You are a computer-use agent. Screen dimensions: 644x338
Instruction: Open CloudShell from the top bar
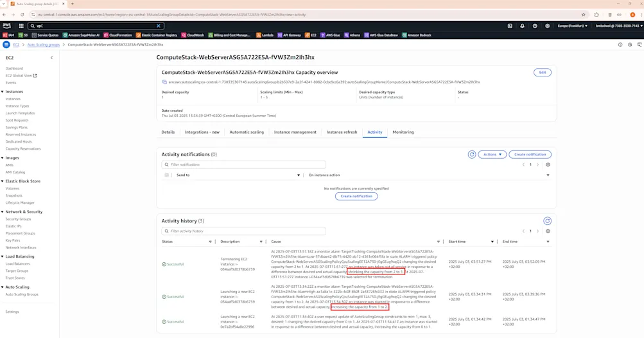click(510, 26)
